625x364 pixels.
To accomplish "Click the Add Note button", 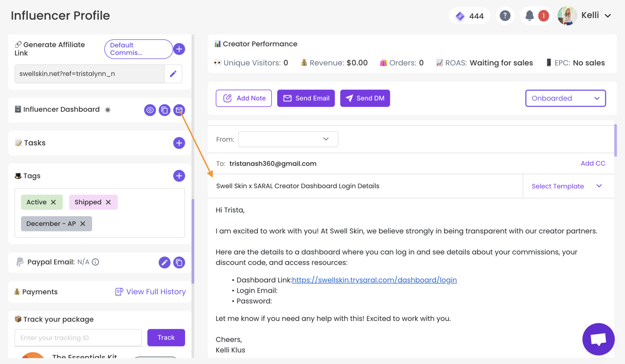I will (244, 98).
